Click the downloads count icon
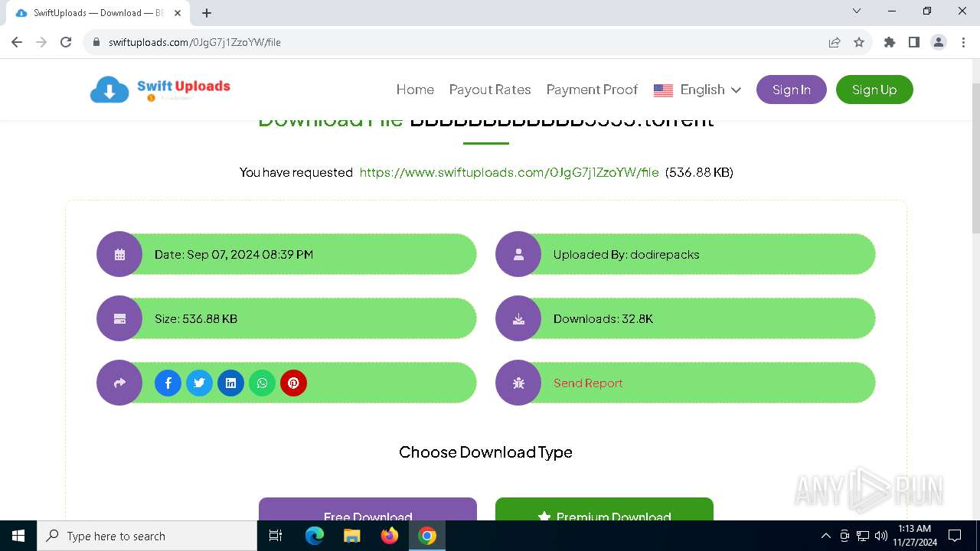The height and width of the screenshot is (551, 980). (x=518, y=318)
